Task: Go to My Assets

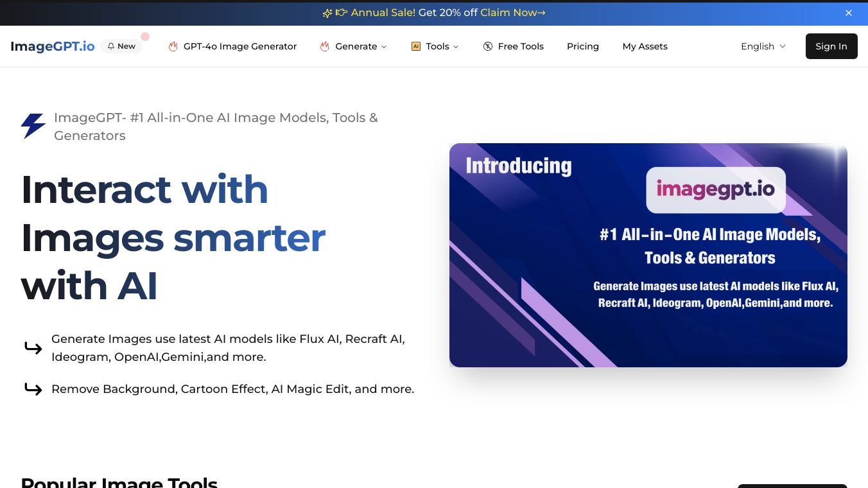Action: [x=645, y=46]
